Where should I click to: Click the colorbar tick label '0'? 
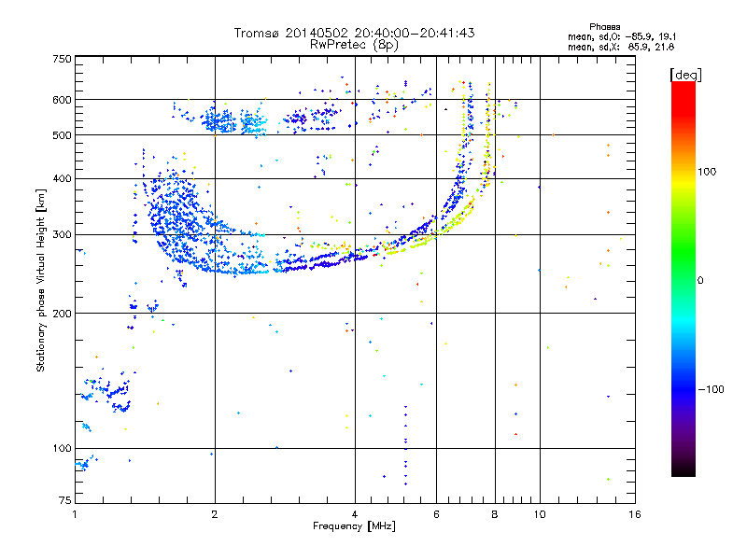tap(700, 281)
